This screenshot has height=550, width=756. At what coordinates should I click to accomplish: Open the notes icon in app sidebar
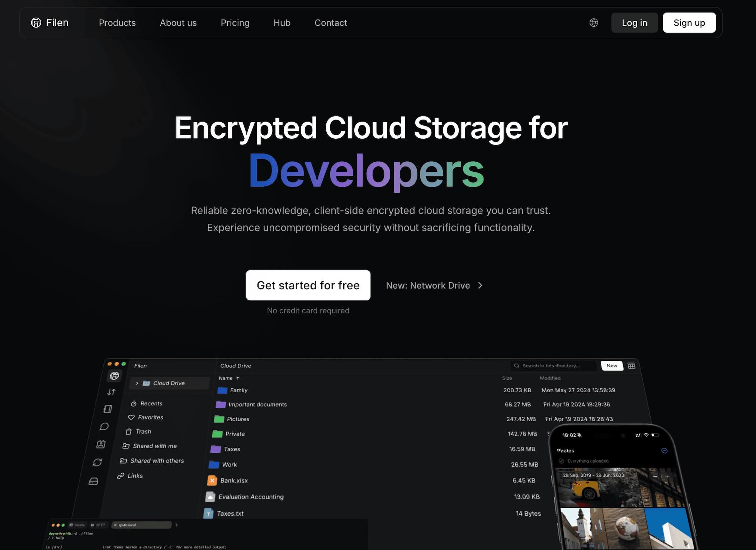(x=108, y=409)
